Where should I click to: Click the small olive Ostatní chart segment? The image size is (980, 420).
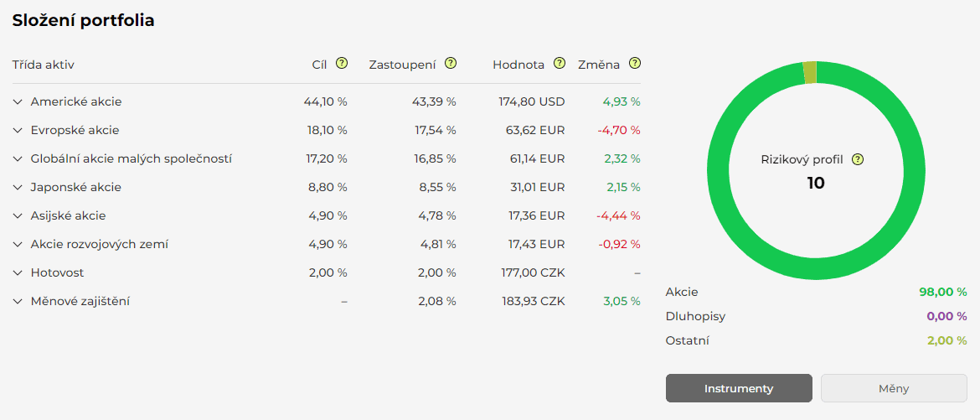coord(809,72)
